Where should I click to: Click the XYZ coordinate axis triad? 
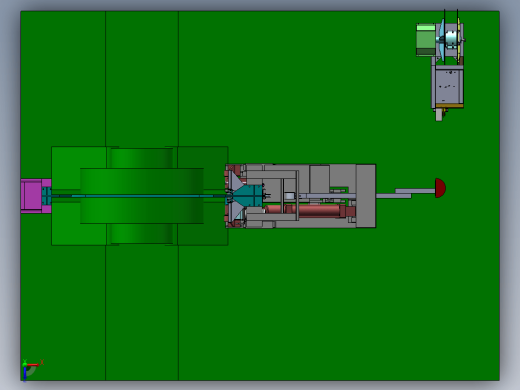[x=31, y=369]
